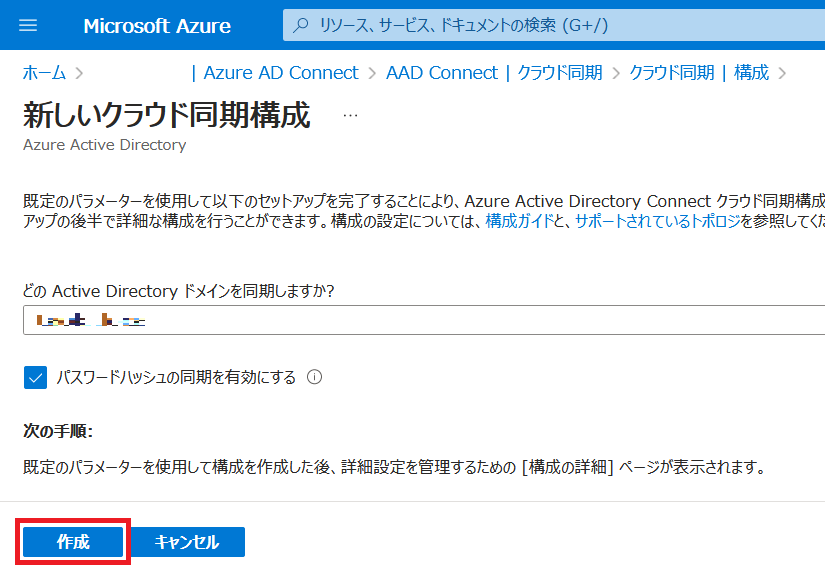Go to ホーム breadcrumb
This screenshot has width=825, height=581.
pos(44,73)
